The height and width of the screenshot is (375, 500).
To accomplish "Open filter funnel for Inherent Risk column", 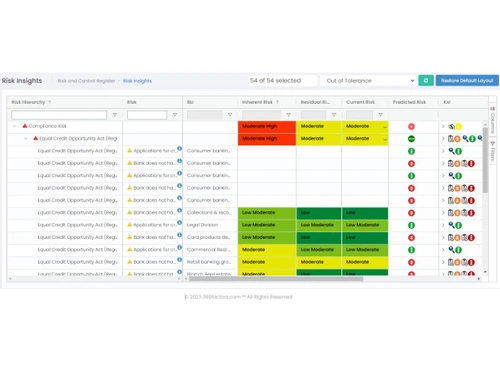I will coord(288,115).
